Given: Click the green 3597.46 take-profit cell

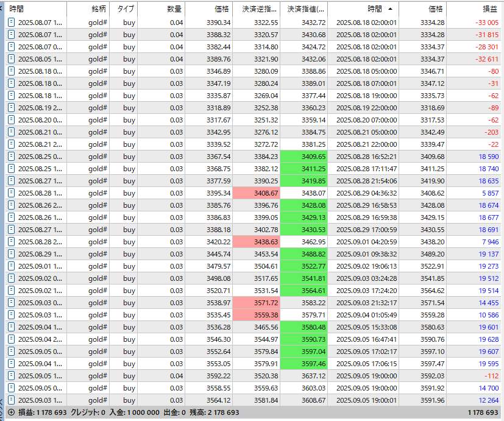Looking at the screenshot, I should (304, 364).
